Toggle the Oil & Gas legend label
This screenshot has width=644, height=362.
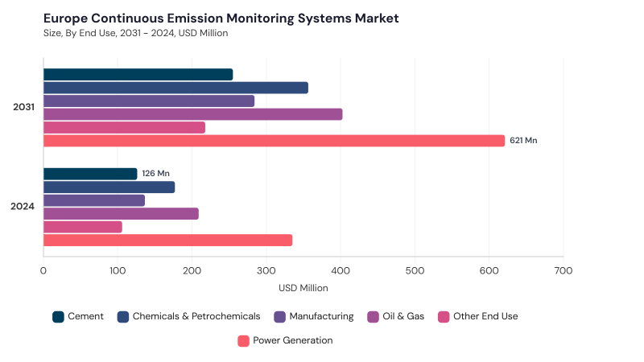pyautogui.click(x=403, y=316)
